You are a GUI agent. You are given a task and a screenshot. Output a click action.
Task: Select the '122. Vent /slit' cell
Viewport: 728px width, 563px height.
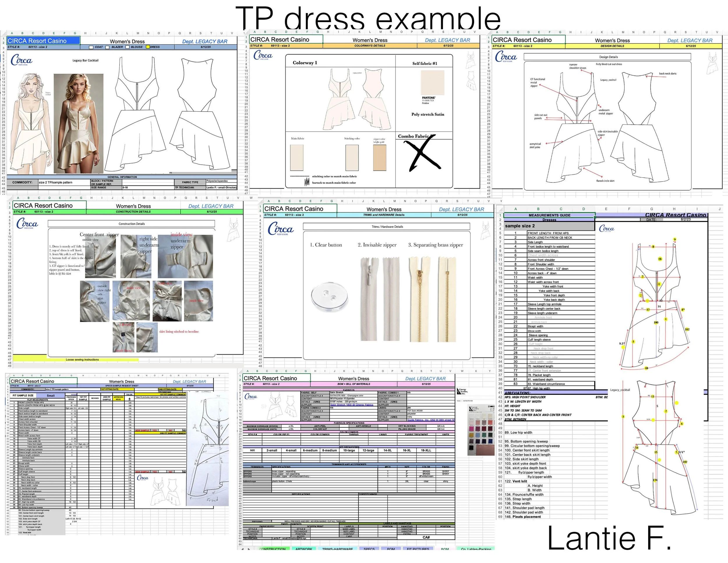pyautogui.click(x=516, y=481)
